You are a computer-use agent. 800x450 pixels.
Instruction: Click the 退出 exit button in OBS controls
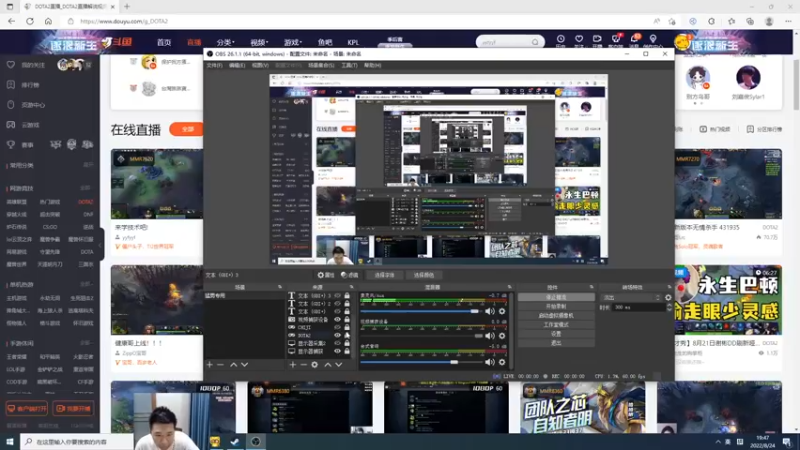pyautogui.click(x=556, y=343)
